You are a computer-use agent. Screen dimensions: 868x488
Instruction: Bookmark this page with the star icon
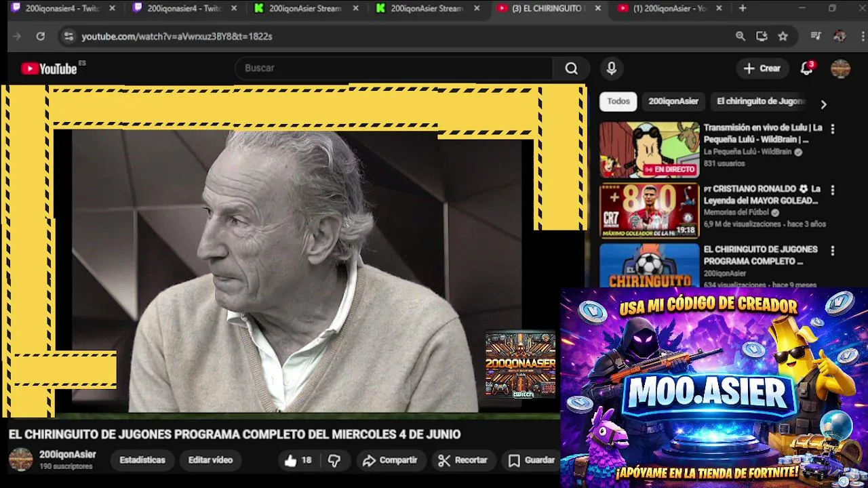[783, 36]
